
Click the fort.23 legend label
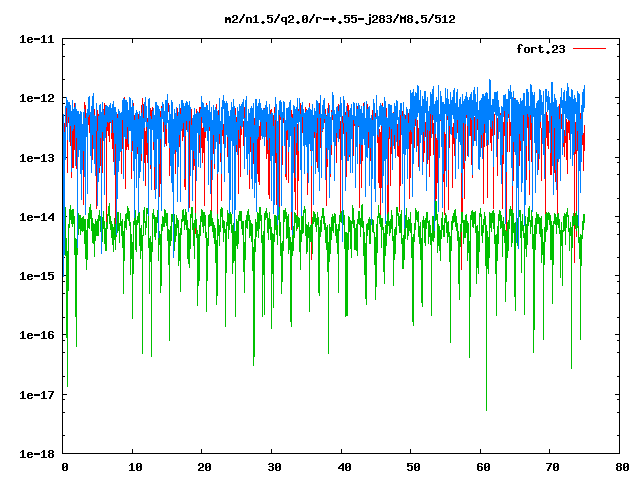(x=541, y=49)
